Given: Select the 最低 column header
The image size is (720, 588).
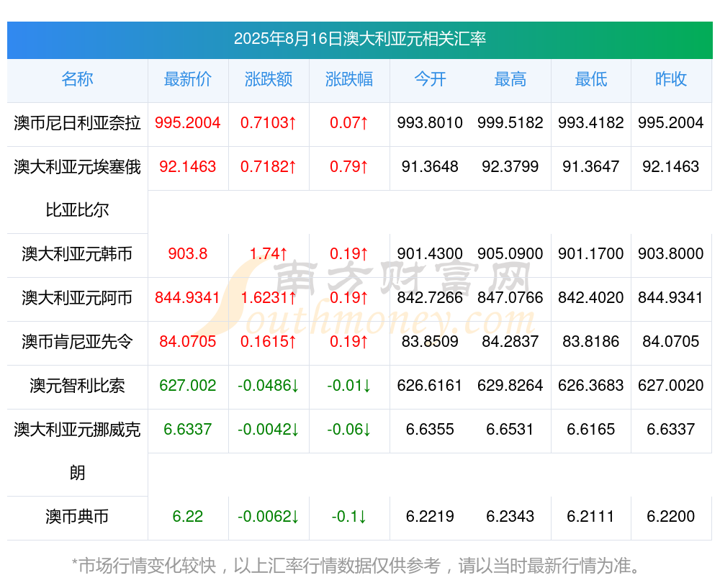Looking at the screenshot, I should tap(591, 79).
